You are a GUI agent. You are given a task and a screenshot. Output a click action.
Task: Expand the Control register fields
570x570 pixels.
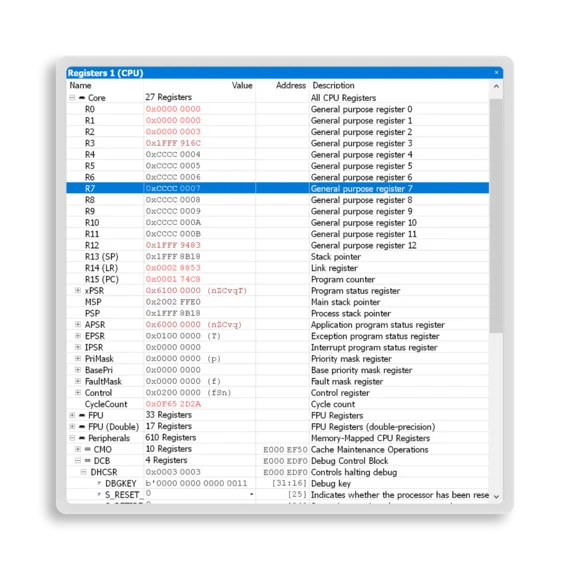78,393
